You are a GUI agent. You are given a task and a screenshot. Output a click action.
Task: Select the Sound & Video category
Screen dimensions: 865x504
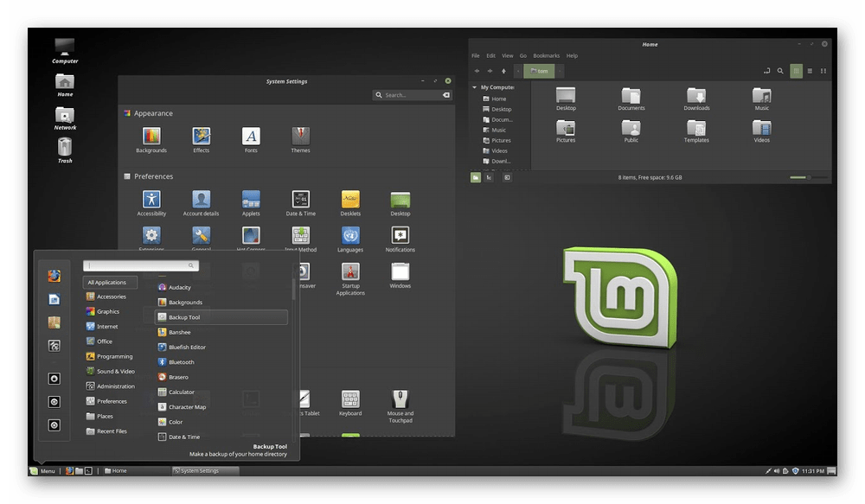(x=111, y=371)
